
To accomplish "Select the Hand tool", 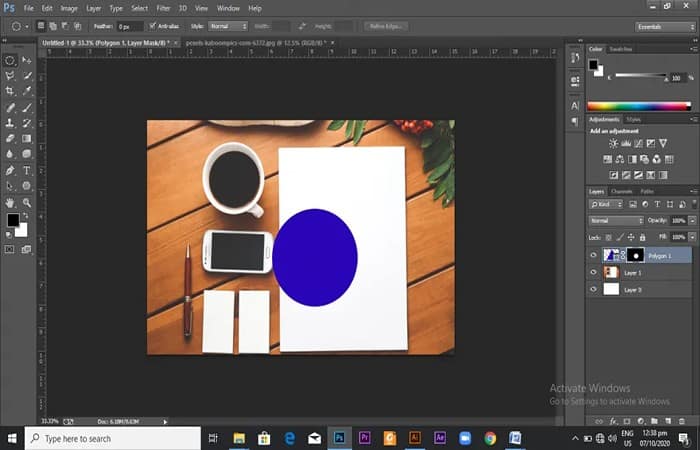I will tap(10, 203).
